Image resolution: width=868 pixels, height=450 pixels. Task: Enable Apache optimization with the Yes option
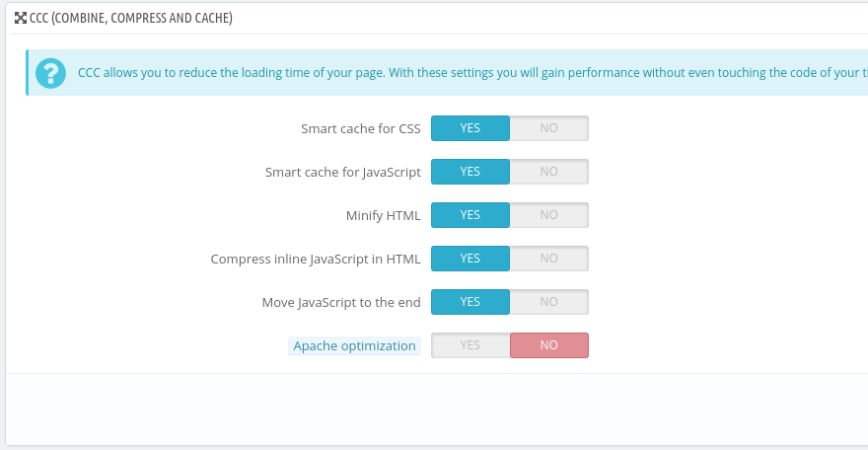tap(470, 345)
